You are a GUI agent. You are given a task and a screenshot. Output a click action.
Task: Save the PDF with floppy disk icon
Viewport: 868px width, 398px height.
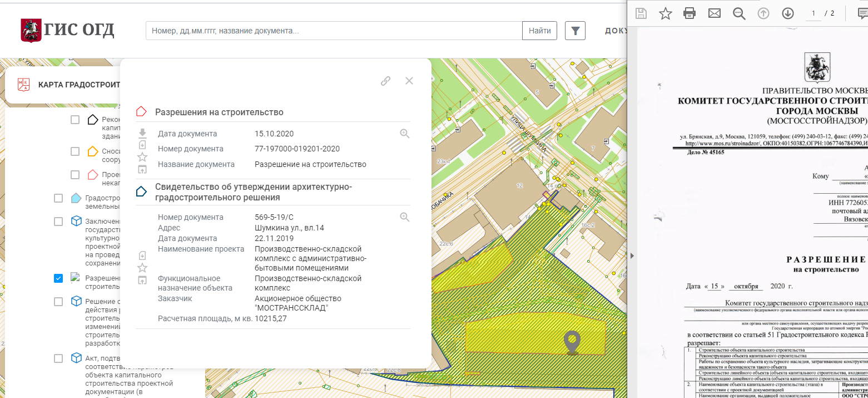pyautogui.click(x=641, y=13)
